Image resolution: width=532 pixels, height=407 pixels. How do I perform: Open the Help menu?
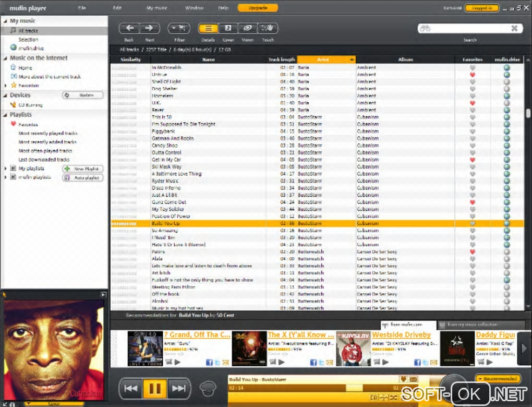223,8
